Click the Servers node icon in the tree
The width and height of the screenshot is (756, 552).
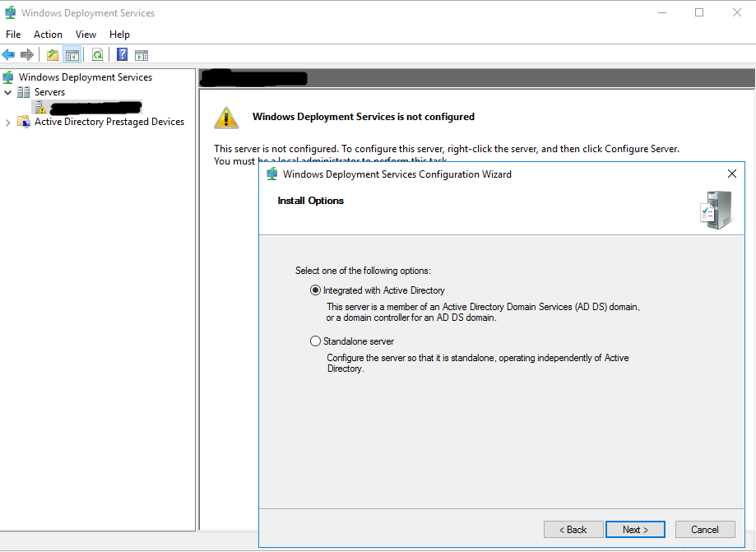pyautogui.click(x=23, y=92)
